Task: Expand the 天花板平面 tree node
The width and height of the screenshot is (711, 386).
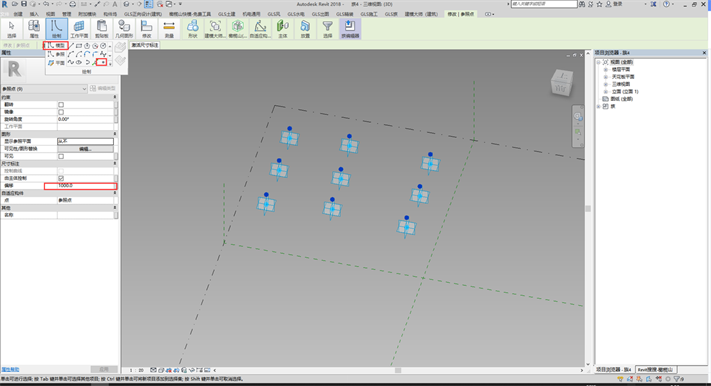Action: 606,77
